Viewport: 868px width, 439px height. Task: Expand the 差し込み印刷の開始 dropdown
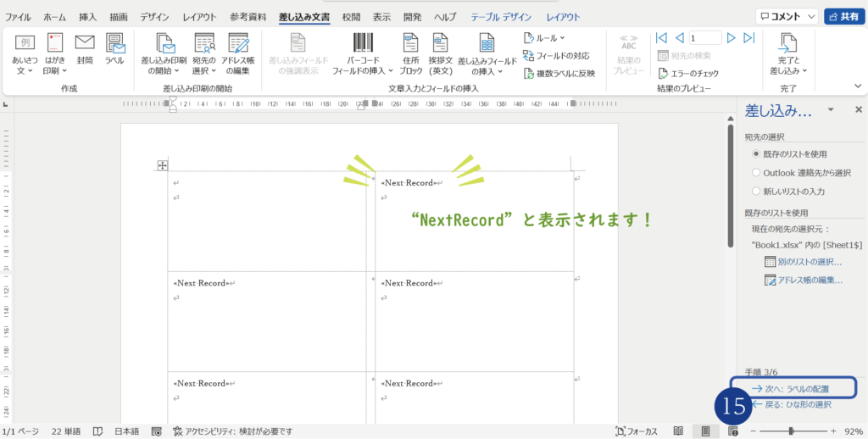coord(162,54)
